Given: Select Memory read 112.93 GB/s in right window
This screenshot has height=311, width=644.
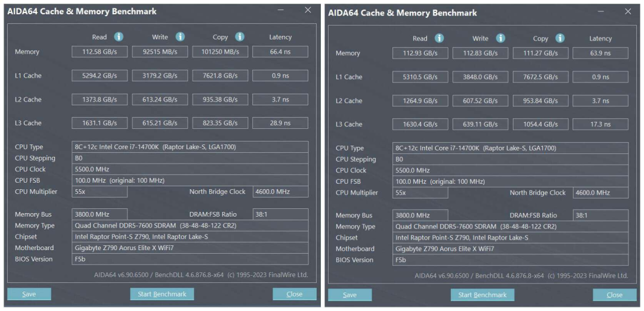Looking at the screenshot, I should tap(420, 53).
